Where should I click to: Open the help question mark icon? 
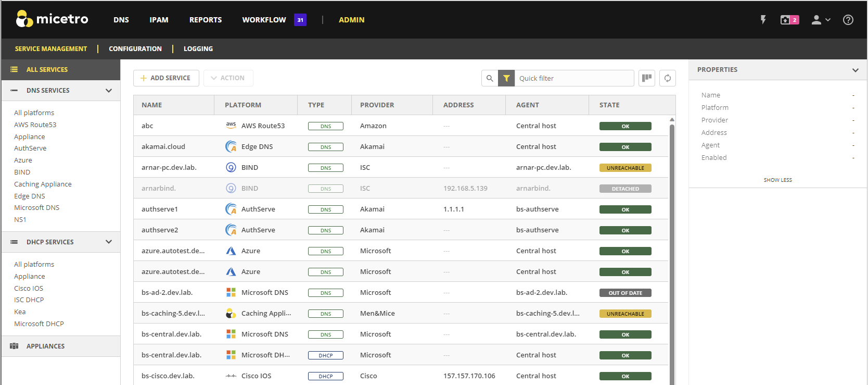coord(848,20)
